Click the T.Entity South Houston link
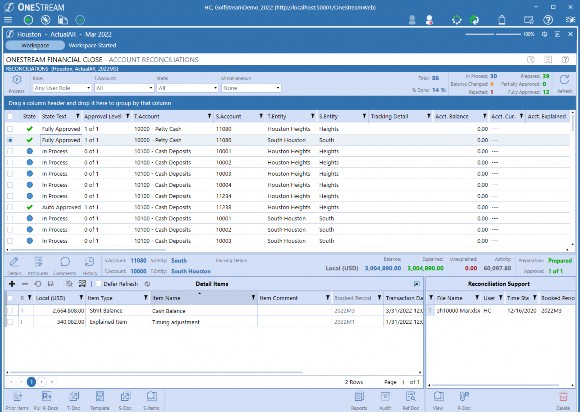The height and width of the screenshot is (412, 580). (x=191, y=271)
